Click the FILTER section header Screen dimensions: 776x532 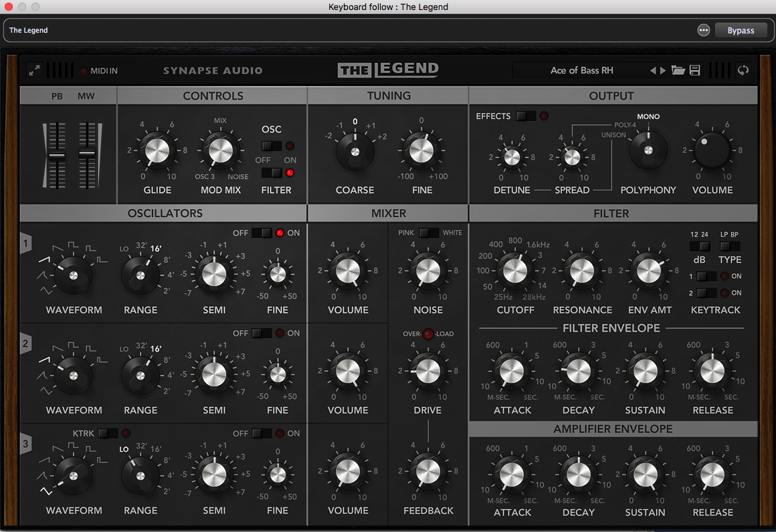611,214
